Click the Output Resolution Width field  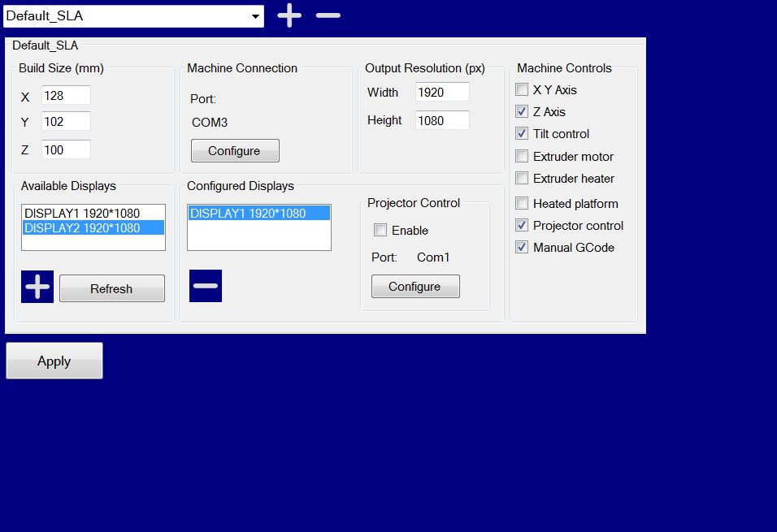442,93
